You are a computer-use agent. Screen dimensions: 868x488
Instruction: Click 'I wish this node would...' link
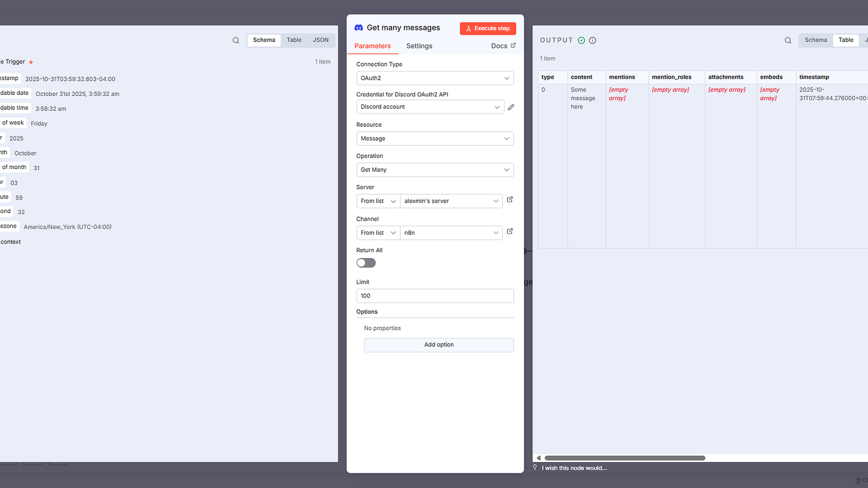point(574,468)
